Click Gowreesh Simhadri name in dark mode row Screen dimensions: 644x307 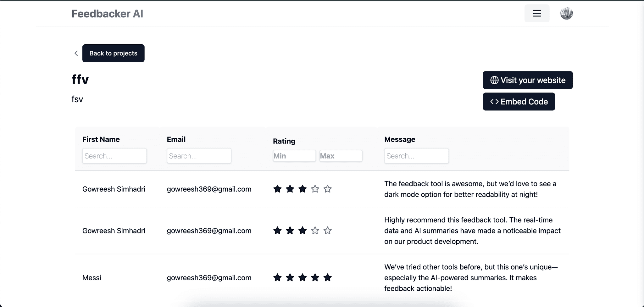(x=114, y=189)
